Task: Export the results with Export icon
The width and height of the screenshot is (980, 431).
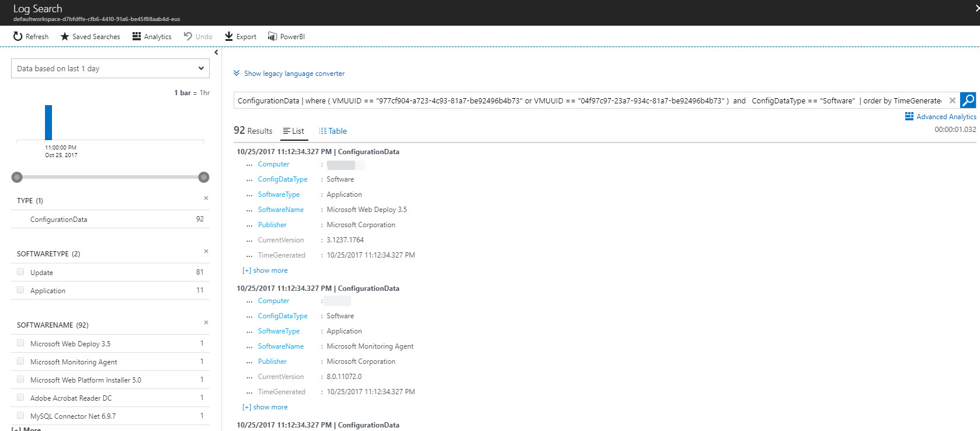Action: click(229, 36)
